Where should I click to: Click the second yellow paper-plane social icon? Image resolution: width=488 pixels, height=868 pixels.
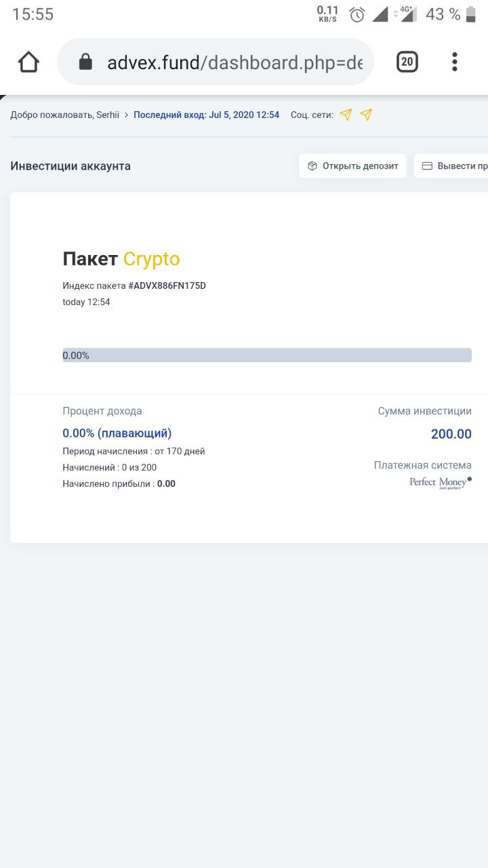point(366,115)
